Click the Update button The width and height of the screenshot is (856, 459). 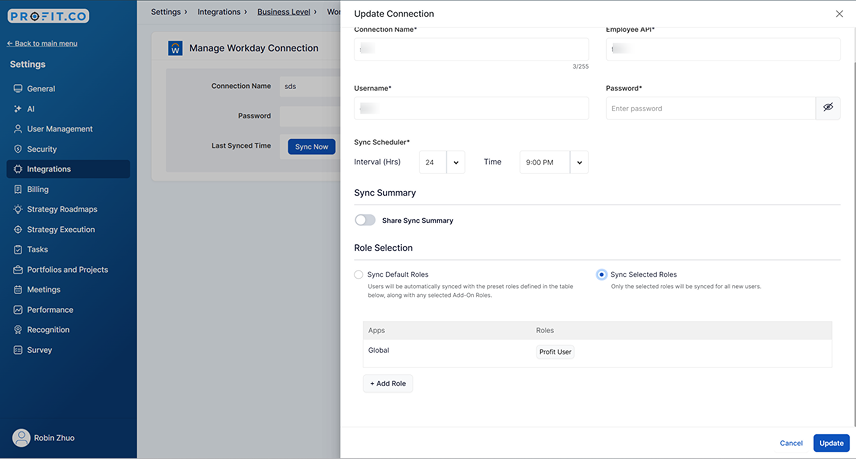[831, 443]
